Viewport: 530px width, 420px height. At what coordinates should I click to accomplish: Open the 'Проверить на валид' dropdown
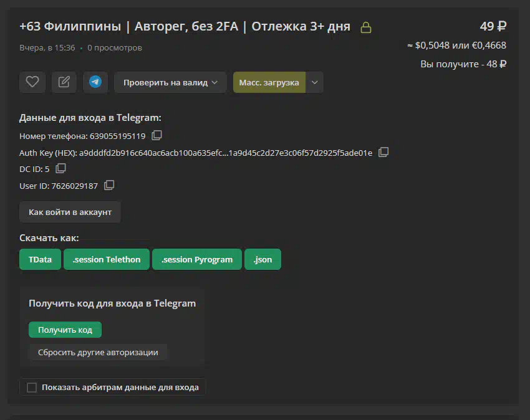[170, 82]
